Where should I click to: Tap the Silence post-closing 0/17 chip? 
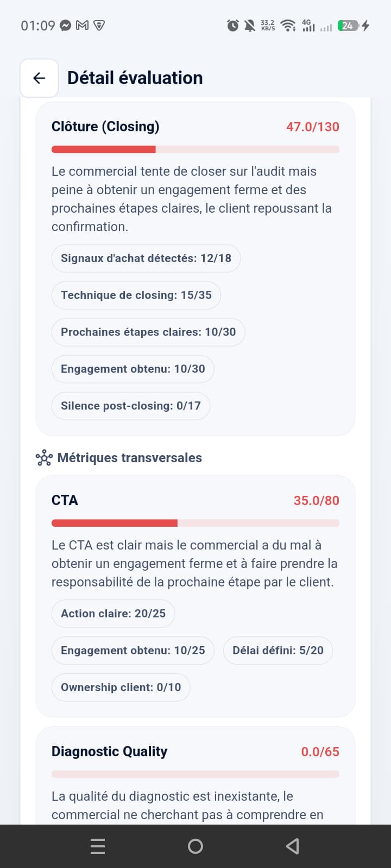tap(131, 406)
